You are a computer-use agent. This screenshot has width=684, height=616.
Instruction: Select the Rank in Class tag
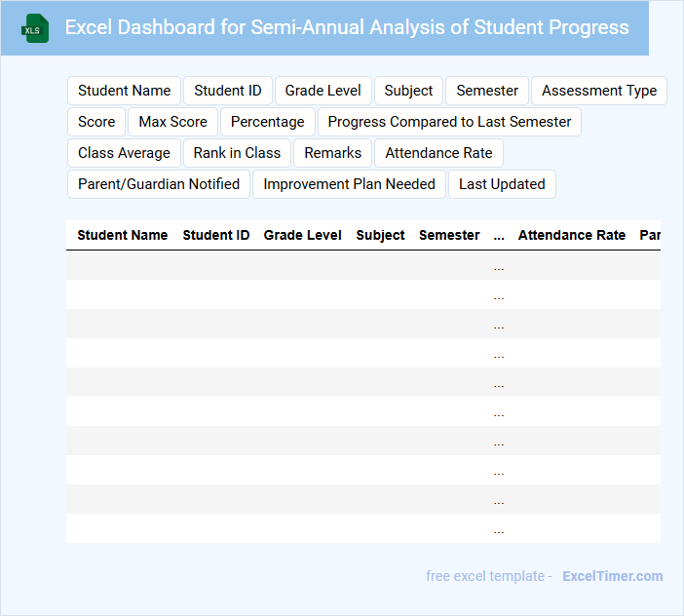coord(237,153)
